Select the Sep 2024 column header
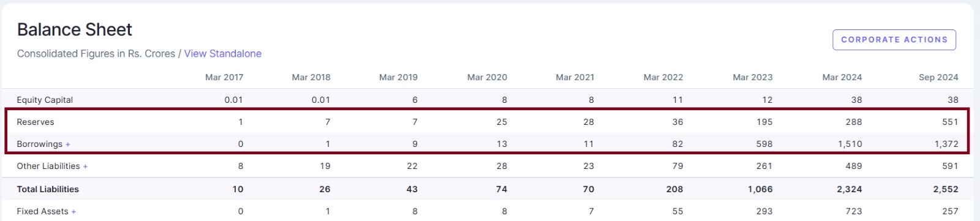This screenshot has height=221, width=980. 938,77
